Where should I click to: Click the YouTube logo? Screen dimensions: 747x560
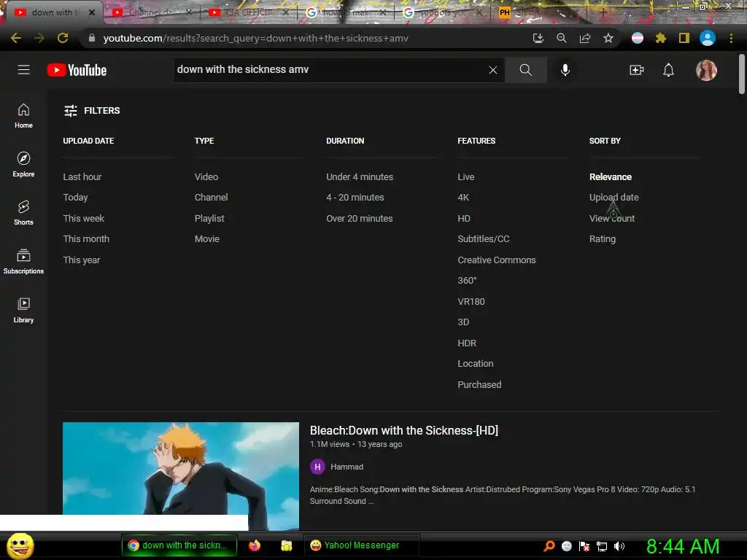pos(77,70)
